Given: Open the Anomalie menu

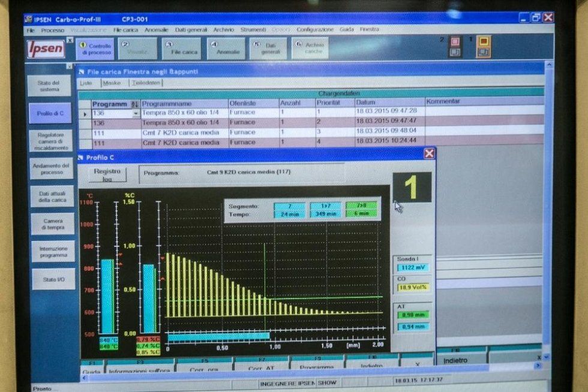Looking at the screenshot, I should pyautogui.click(x=156, y=30).
